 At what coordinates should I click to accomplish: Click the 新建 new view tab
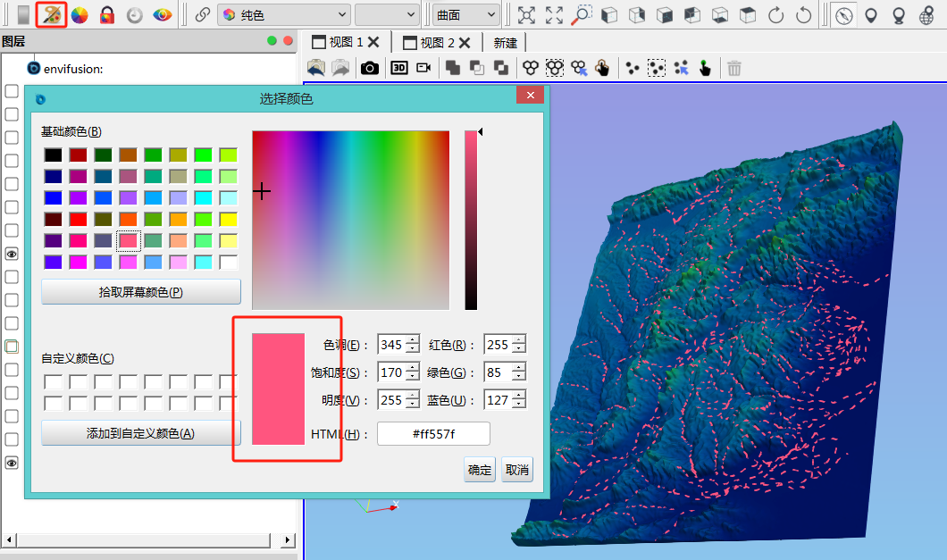[x=505, y=42]
